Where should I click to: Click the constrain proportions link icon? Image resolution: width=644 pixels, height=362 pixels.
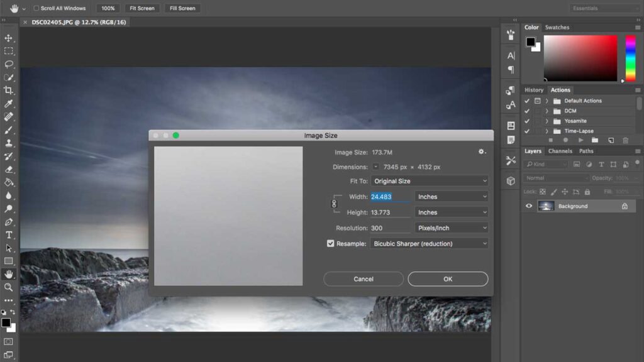point(334,204)
